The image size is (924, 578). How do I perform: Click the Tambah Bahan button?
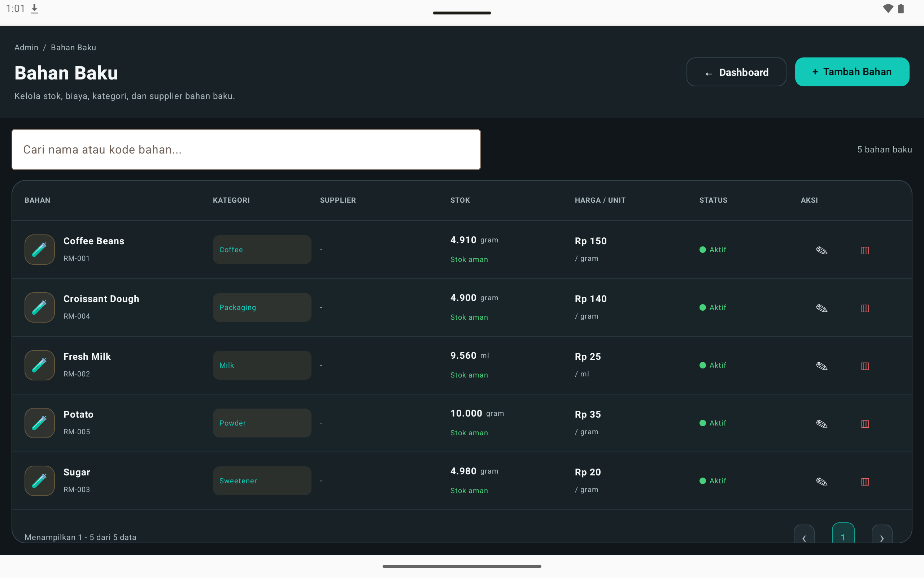pyautogui.click(x=852, y=72)
